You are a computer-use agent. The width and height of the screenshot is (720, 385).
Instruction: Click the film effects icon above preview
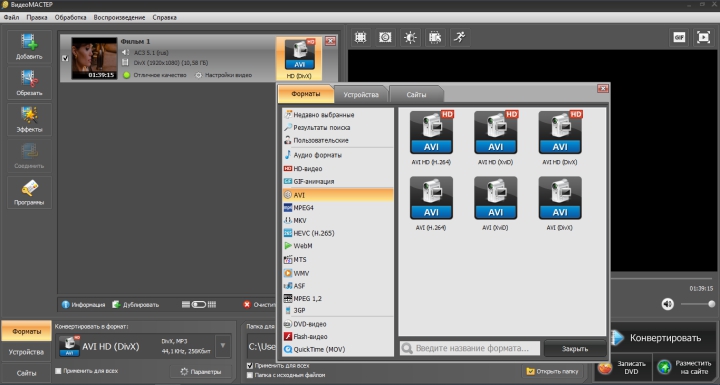[435, 37]
